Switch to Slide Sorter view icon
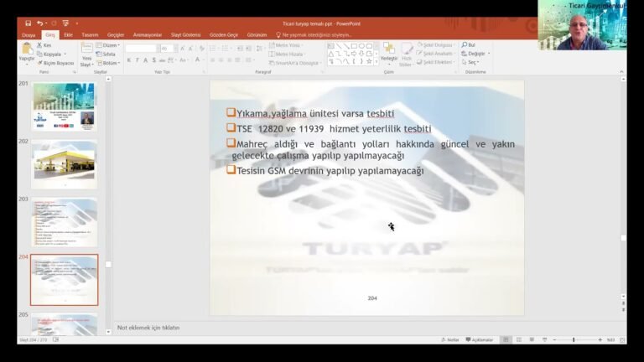Image resolution: width=644 pixels, height=362 pixels. coord(519,340)
